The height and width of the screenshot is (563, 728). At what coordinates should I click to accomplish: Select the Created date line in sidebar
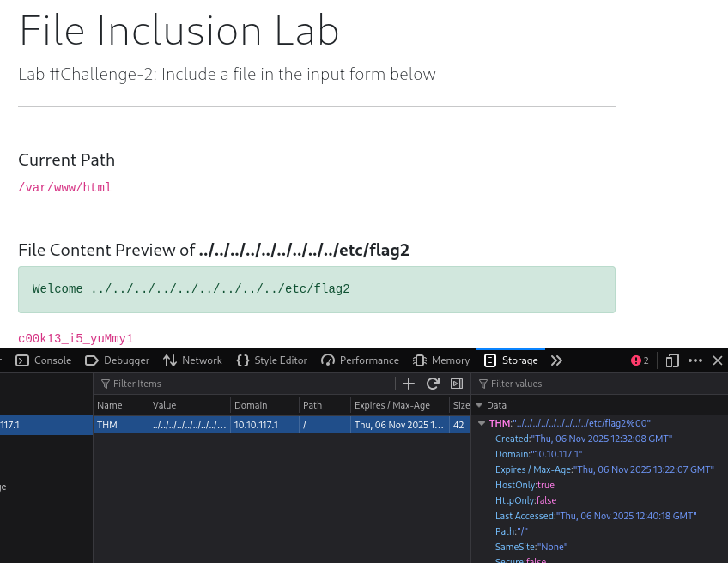[584, 439]
